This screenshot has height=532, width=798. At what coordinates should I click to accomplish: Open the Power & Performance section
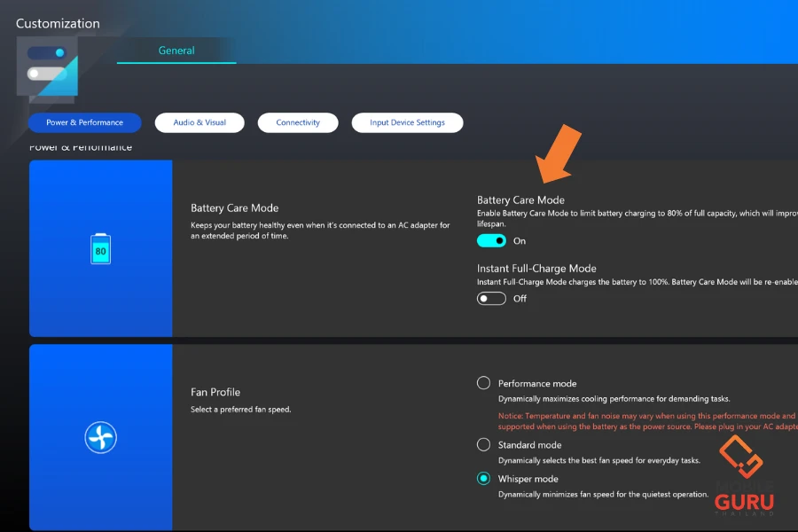84,122
